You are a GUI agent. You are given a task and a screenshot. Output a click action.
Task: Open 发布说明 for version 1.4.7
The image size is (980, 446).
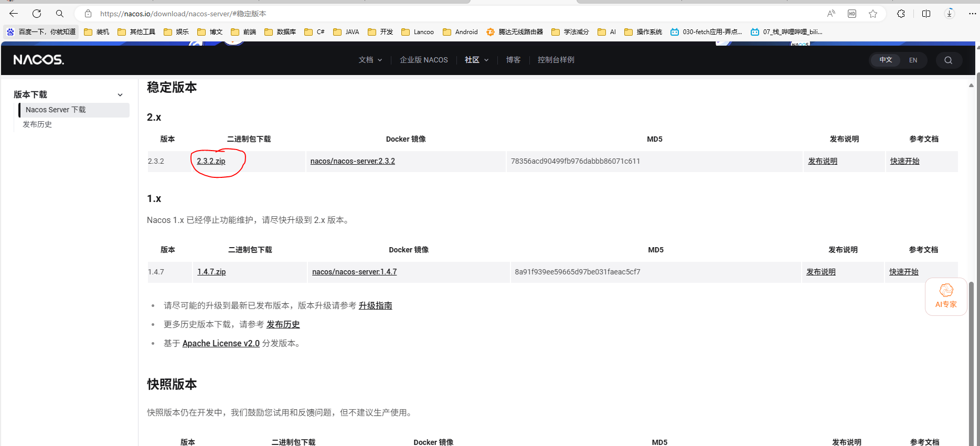(x=821, y=272)
